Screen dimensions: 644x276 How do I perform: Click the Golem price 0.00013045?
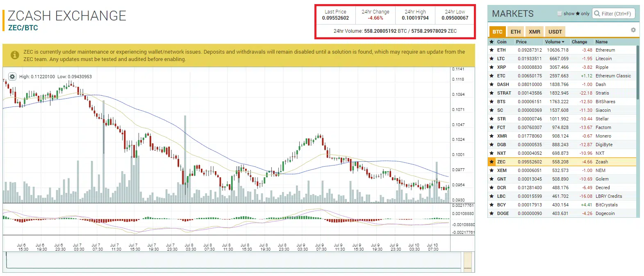(x=530, y=179)
